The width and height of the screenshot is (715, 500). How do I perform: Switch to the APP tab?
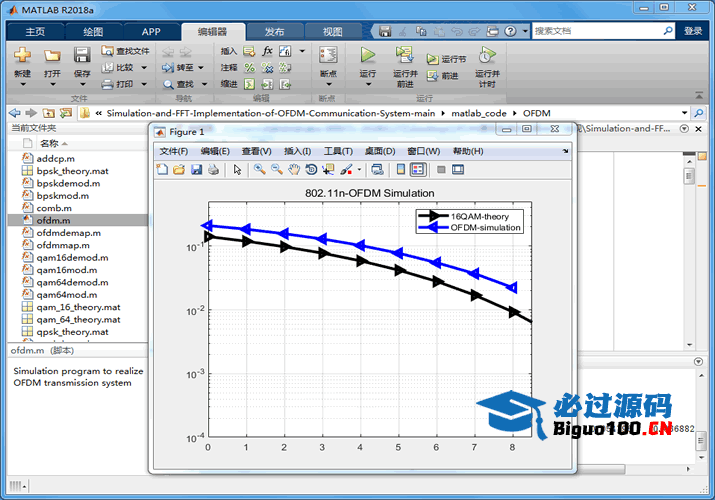tap(151, 31)
